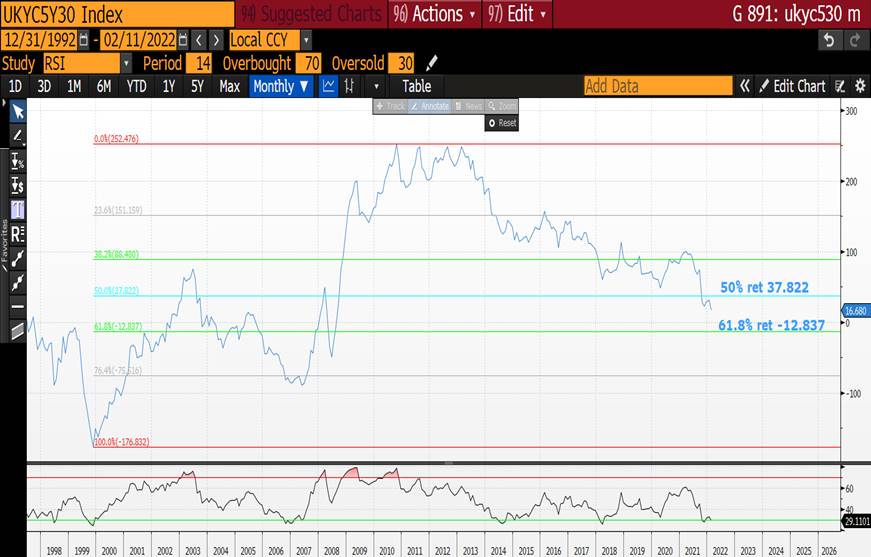The height and width of the screenshot is (557, 871).
Task: Click the 23.6%(151.159) Fibonacci label
Action: tap(118, 210)
